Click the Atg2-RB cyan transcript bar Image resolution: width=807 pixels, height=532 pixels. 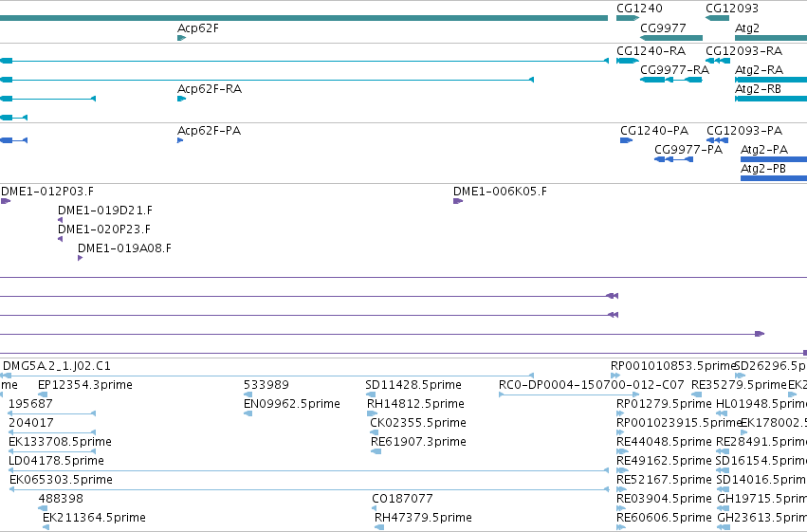(x=771, y=99)
